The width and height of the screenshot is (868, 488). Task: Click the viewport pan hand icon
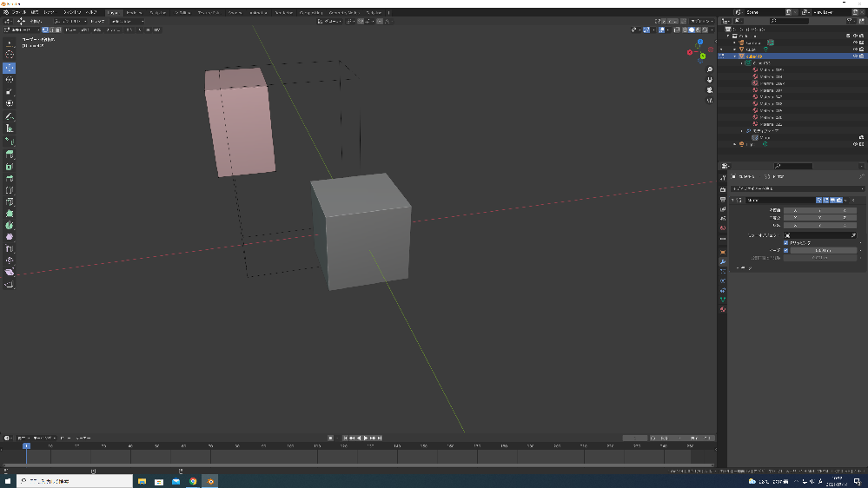tap(710, 80)
